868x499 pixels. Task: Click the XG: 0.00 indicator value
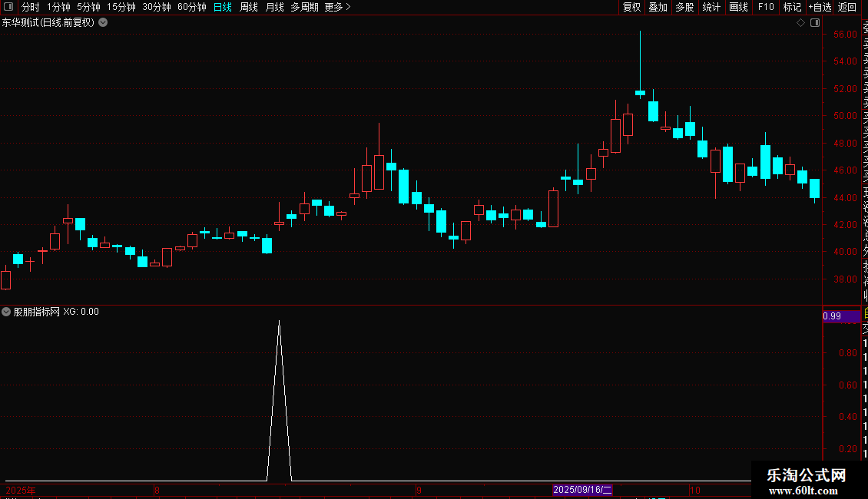[81, 312]
